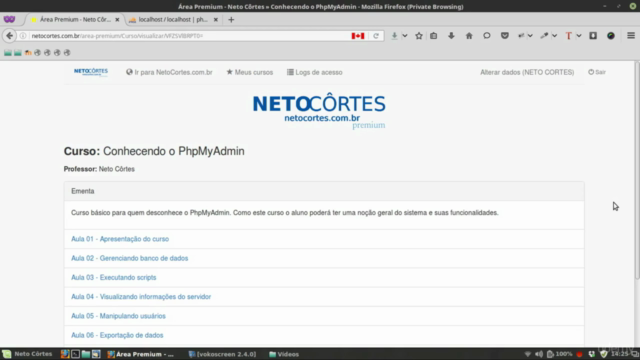
Task: Open Logs de acesso in navbar
Action: [314, 72]
